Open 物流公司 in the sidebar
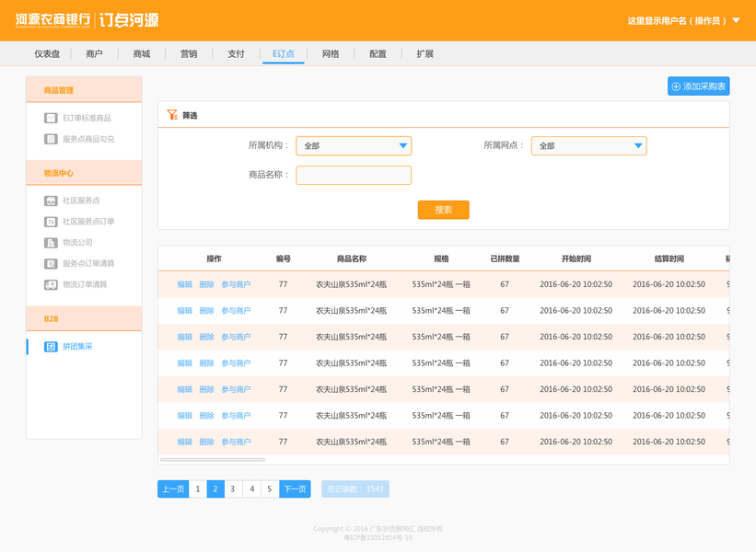This screenshot has height=552, width=756. pos(77,243)
